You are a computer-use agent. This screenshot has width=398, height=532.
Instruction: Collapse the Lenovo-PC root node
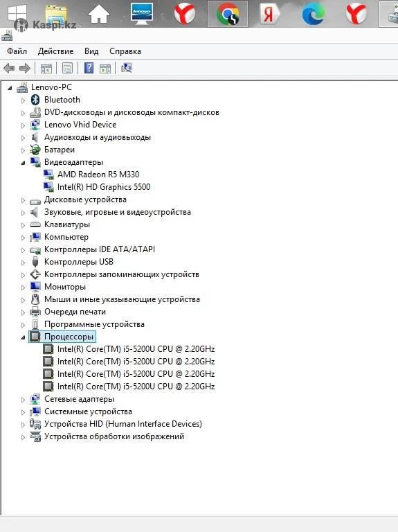click(x=10, y=88)
